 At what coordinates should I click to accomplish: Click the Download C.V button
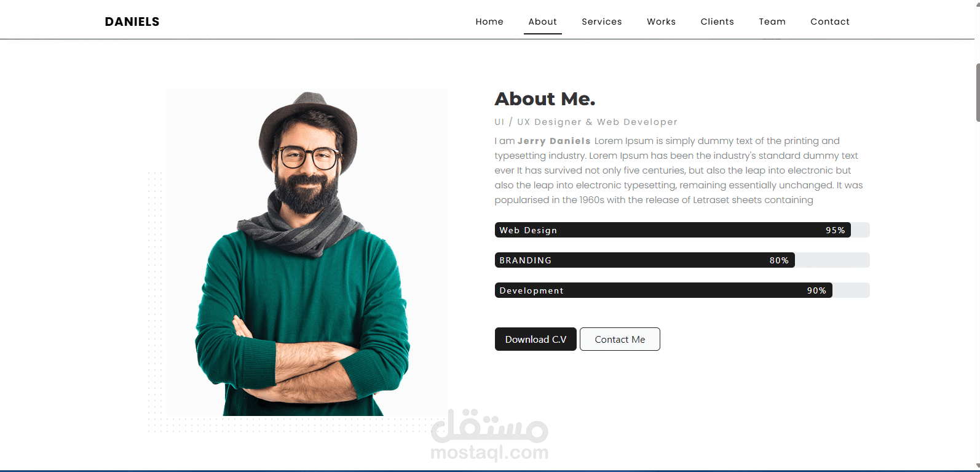[x=535, y=339]
